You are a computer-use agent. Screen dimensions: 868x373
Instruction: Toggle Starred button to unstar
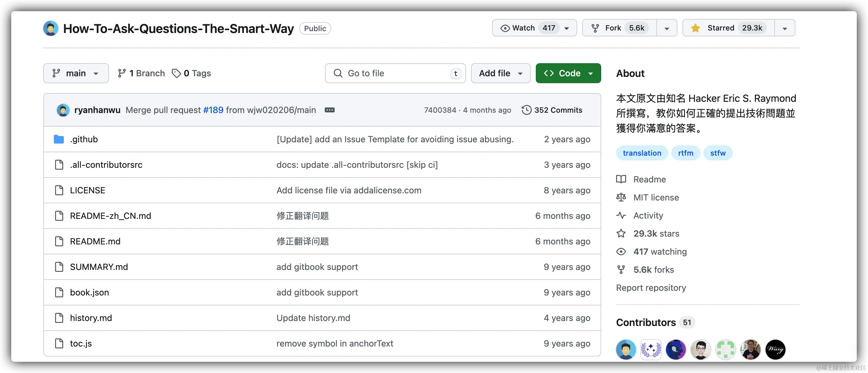728,28
